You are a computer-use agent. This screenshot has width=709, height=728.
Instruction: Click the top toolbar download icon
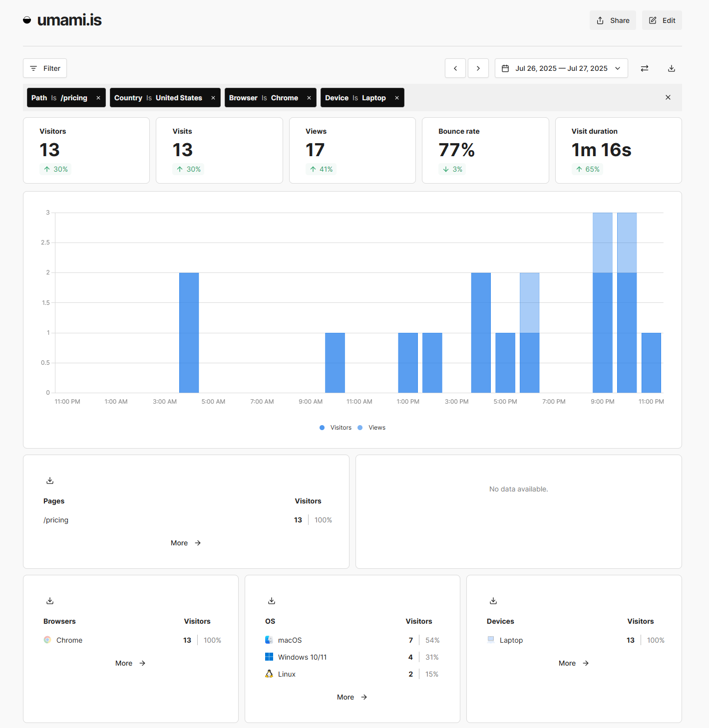pos(672,68)
